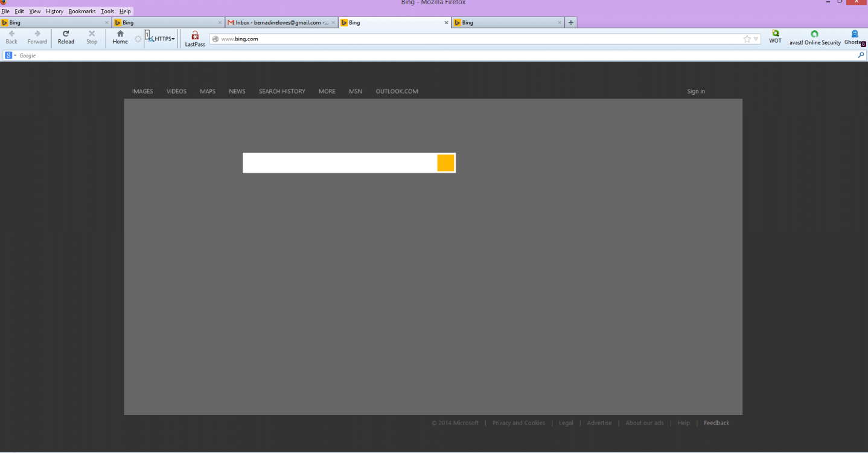Close the Gmail Inbox tab

(333, 23)
